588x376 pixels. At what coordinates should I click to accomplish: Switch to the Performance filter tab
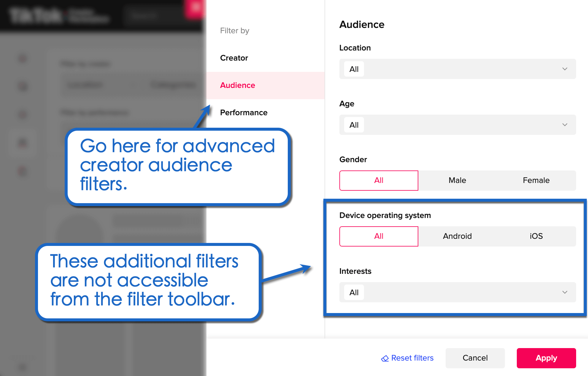point(244,112)
